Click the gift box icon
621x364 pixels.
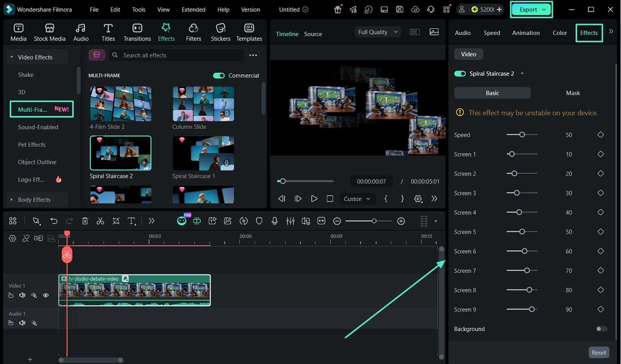tap(338, 10)
